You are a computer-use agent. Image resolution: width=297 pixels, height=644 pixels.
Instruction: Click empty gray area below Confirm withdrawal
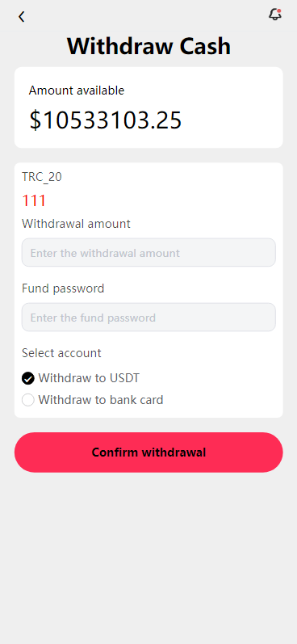coord(148,554)
